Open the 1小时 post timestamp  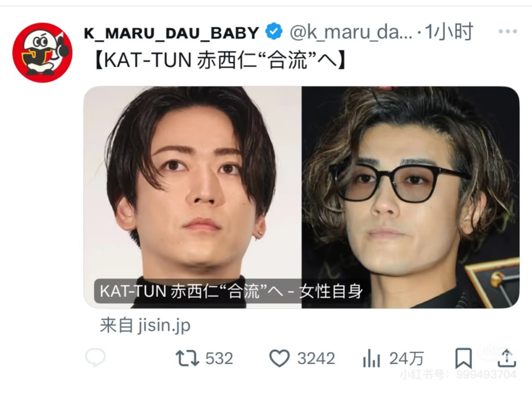[x=449, y=32]
